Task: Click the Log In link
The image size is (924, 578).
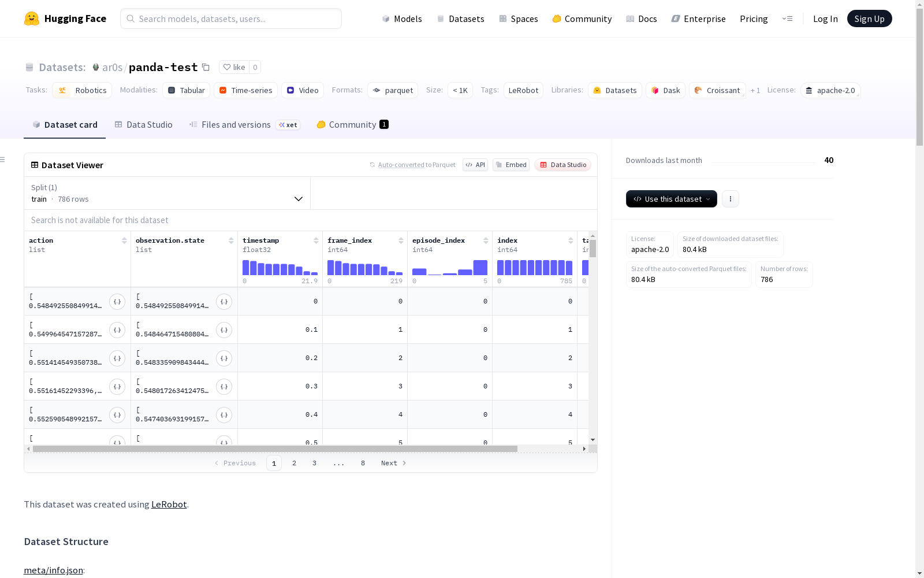Action: tap(825, 18)
